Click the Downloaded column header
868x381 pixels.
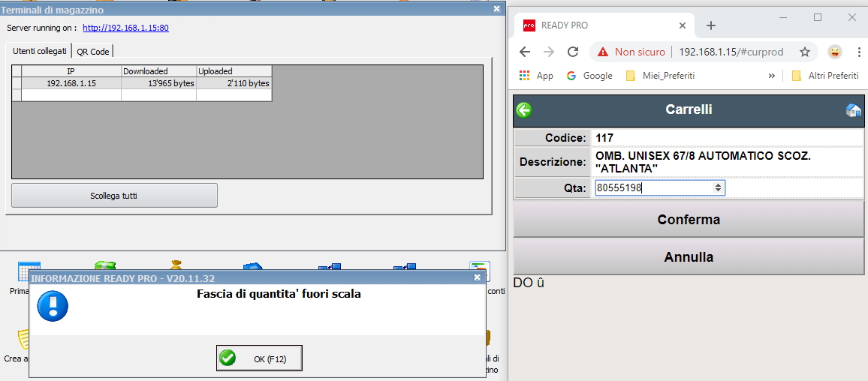pos(159,71)
